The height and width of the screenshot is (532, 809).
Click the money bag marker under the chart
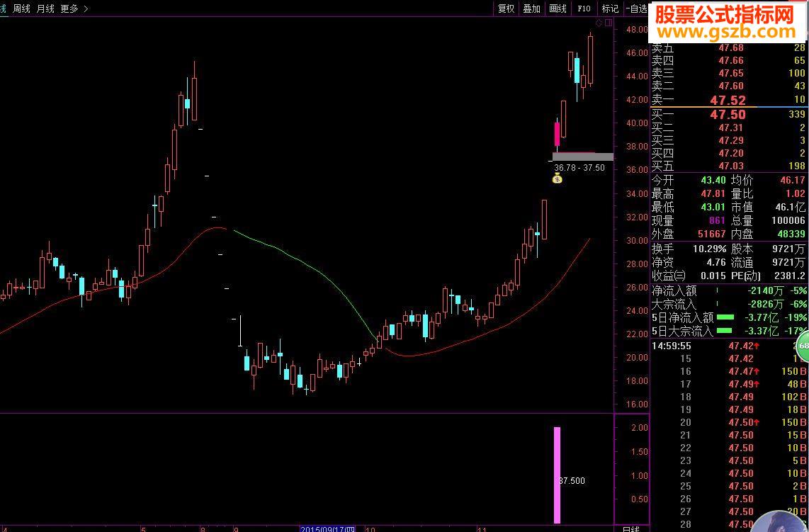tap(558, 179)
